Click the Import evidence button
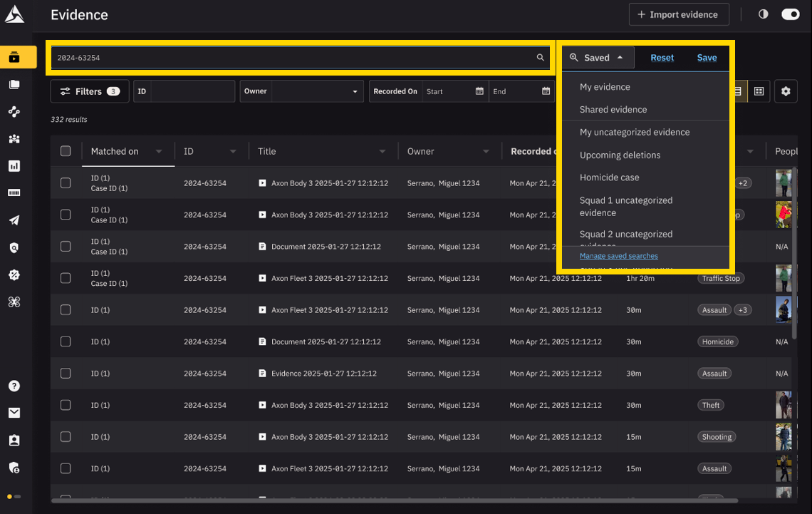This screenshot has height=514, width=812. 678,14
